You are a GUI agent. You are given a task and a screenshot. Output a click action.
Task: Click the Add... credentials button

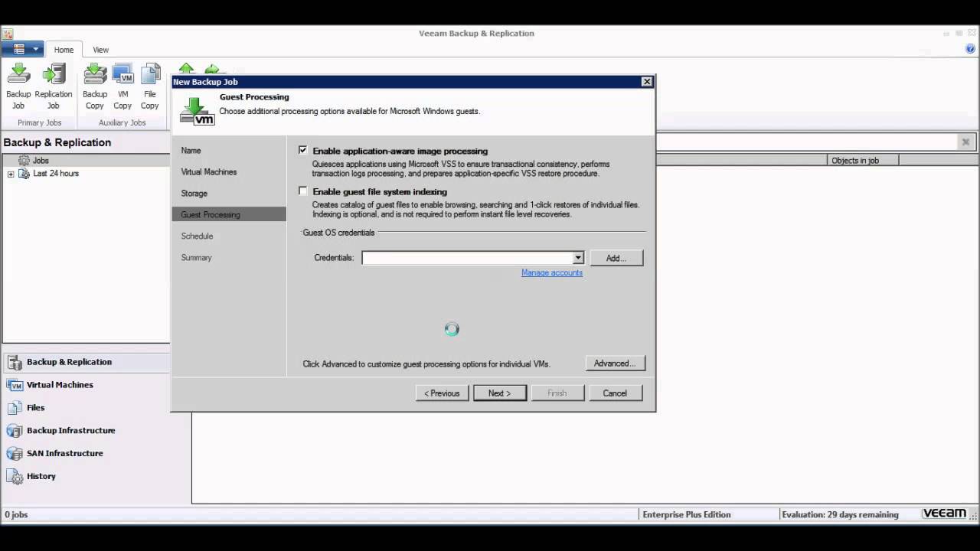pos(616,258)
